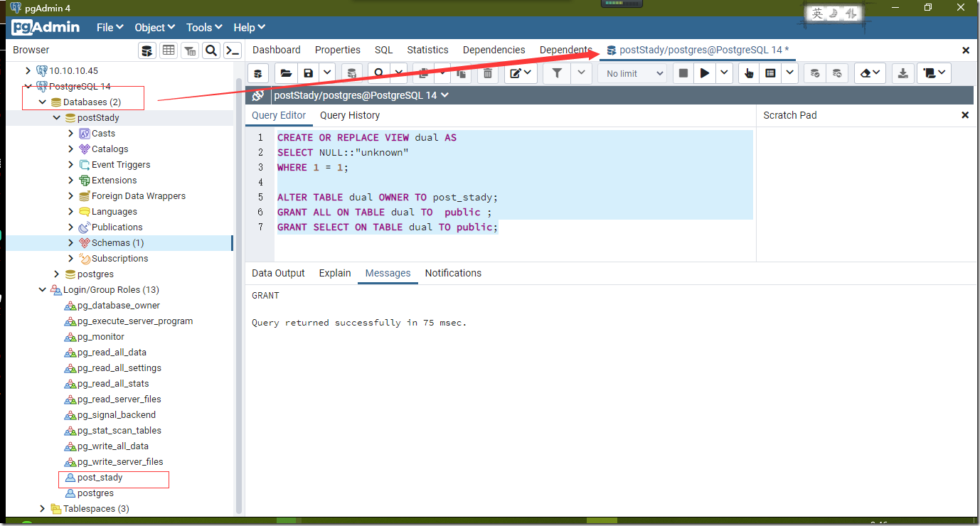
Task: Open the Edit pencil dropdown
Action: coord(520,73)
